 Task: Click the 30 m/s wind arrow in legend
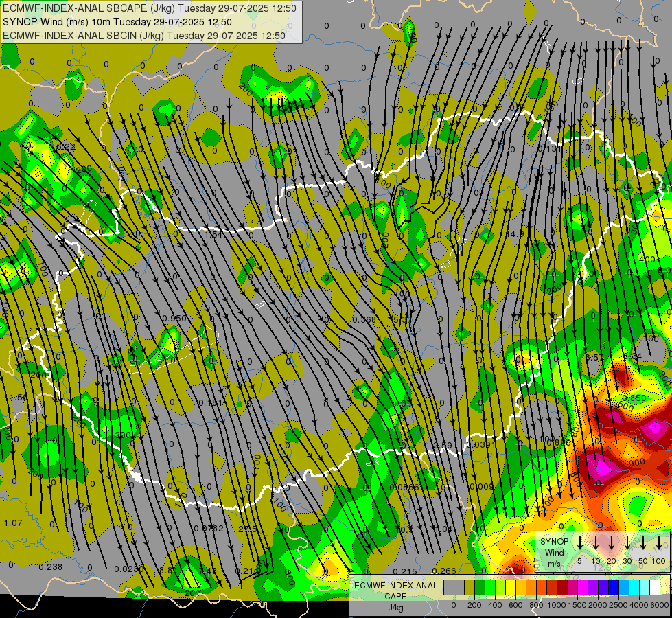coord(627,542)
